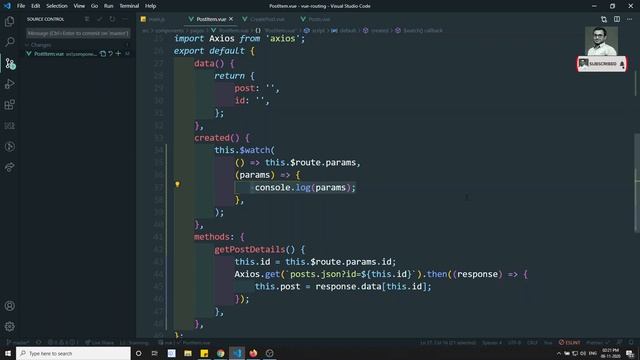Select the Source Control activity bar icon
The width and height of the screenshot is (640, 360).
point(9,63)
